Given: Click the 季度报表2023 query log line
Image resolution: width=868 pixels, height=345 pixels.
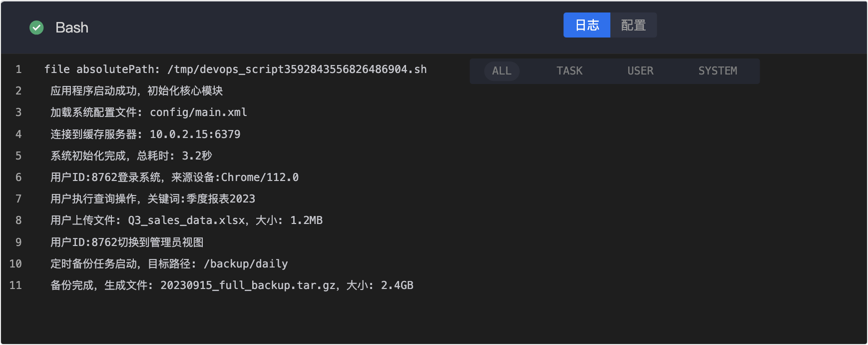Looking at the screenshot, I should pyautogui.click(x=152, y=199).
